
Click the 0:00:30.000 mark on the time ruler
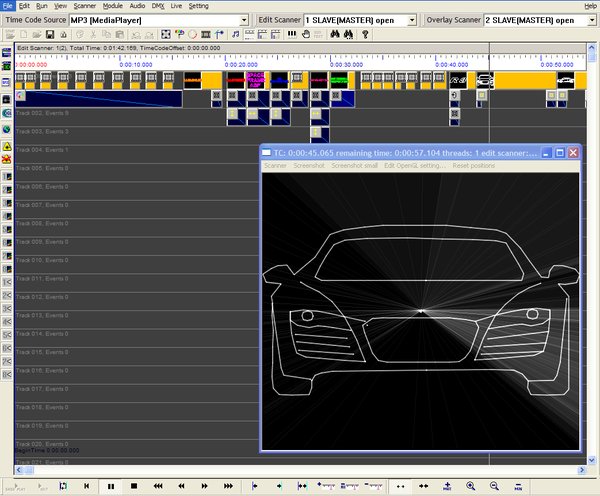(x=346, y=65)
